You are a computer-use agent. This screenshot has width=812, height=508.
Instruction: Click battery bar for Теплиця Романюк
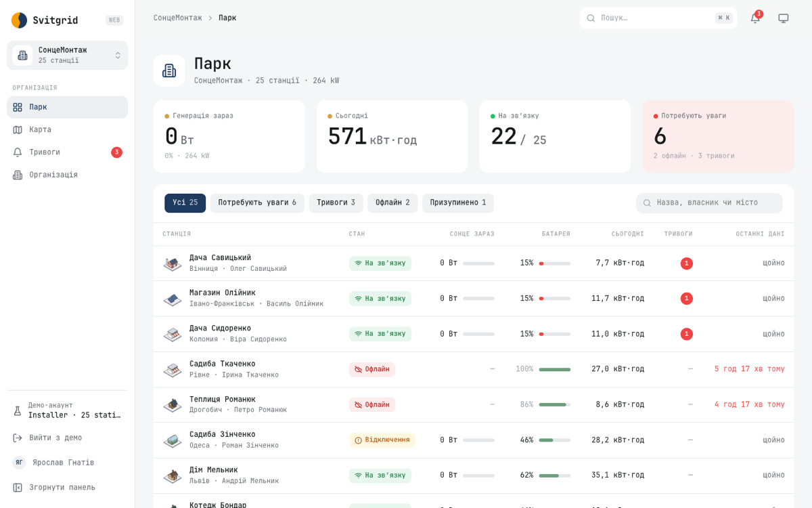click(x=555, y=405)
